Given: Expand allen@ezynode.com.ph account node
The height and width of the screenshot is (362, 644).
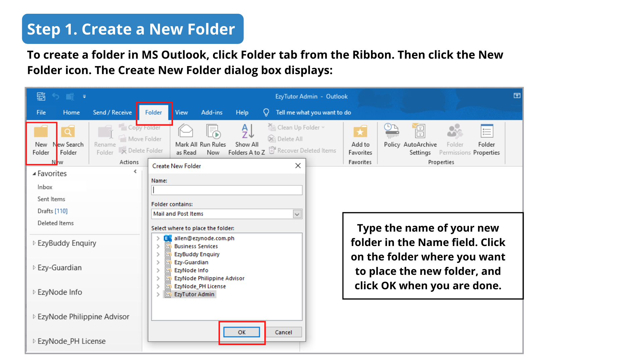Looking at the screenshot, I should tap(158, 238).
